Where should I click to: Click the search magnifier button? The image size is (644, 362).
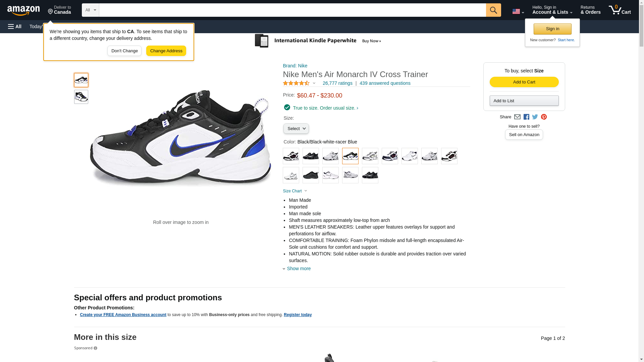(x=493, y=10)
